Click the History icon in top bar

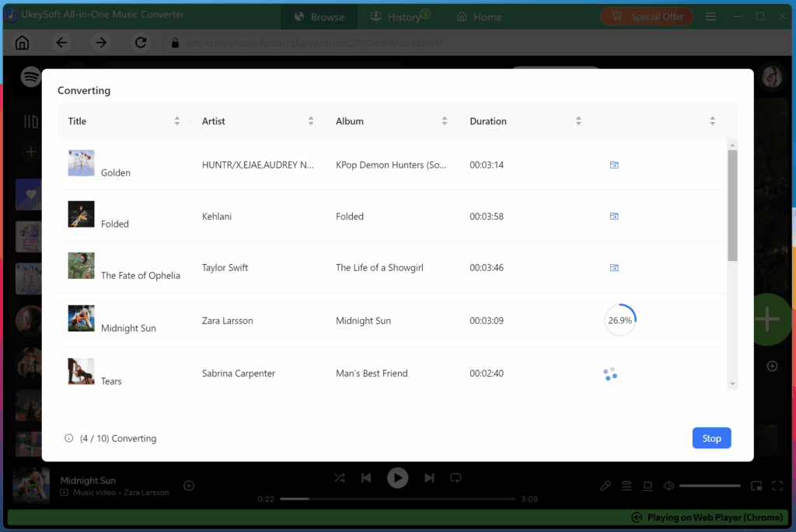(375, 16)
